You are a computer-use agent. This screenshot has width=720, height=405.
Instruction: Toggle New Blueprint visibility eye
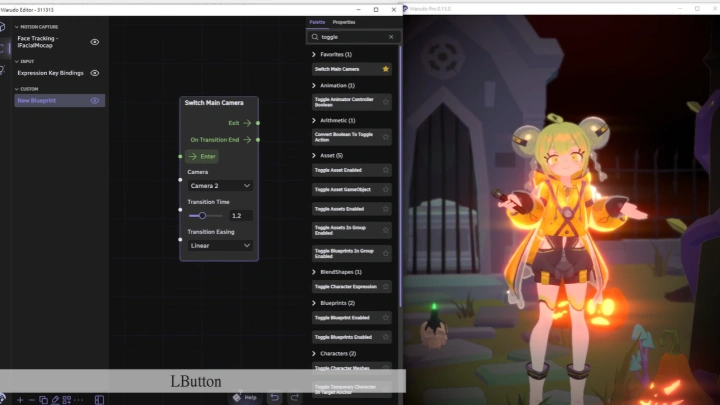click(x=95, y=101)
